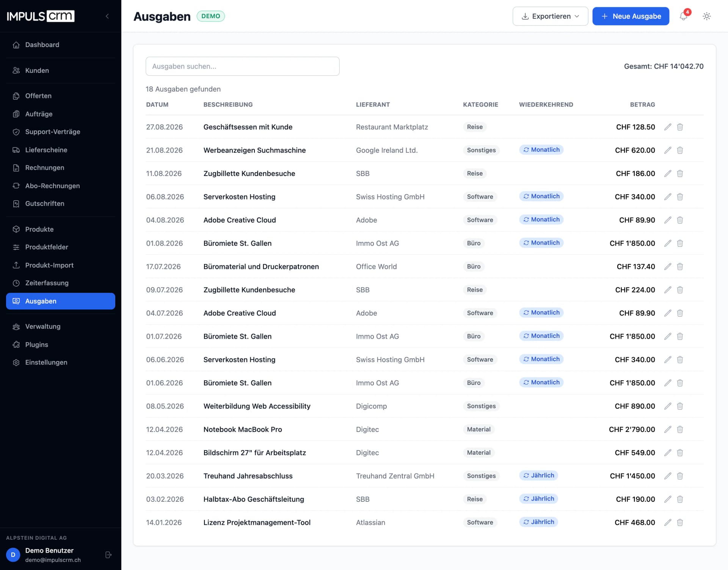Click the BETRAG column header
728x570 pixels.
click(642, 105)
